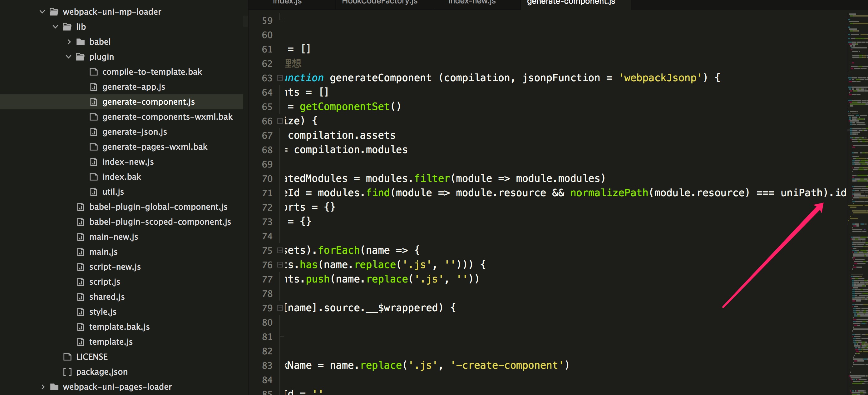Click the lib folder icon
This screenshot has height=395, width=868.
tap(67, 27)
